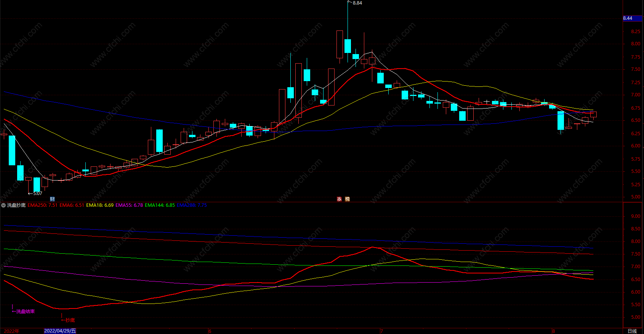The image size is (644, 334).
Task: Select the EMA6: 6.51 legend label
Action: 72,205
